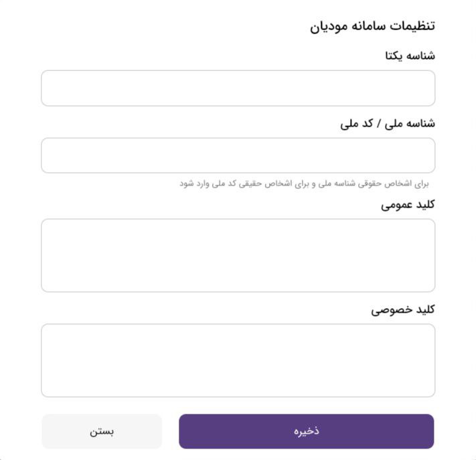Screen dimensions: 476x460
Task: Click the شناسه ملی / کد ملی label
Action: pos(388,124)
